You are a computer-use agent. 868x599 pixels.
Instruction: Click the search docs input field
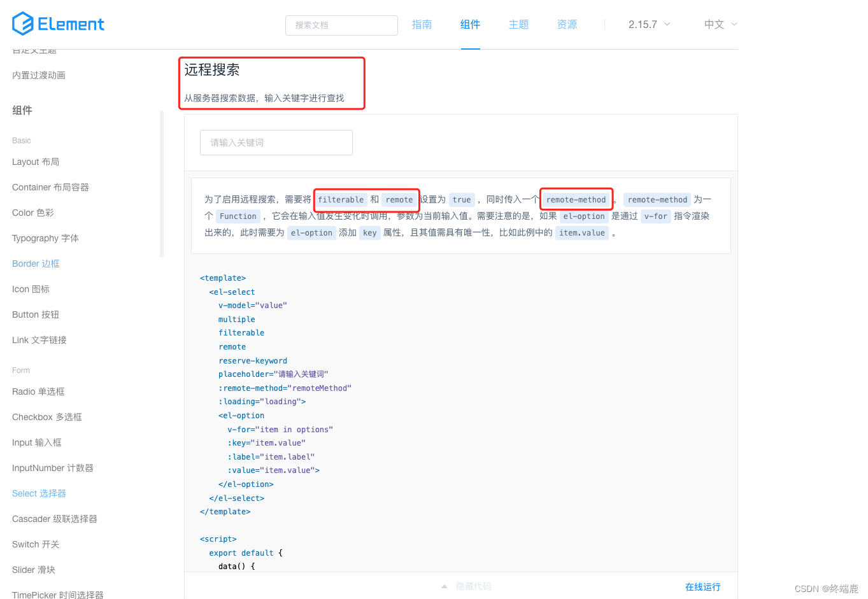tap(341, 25)
